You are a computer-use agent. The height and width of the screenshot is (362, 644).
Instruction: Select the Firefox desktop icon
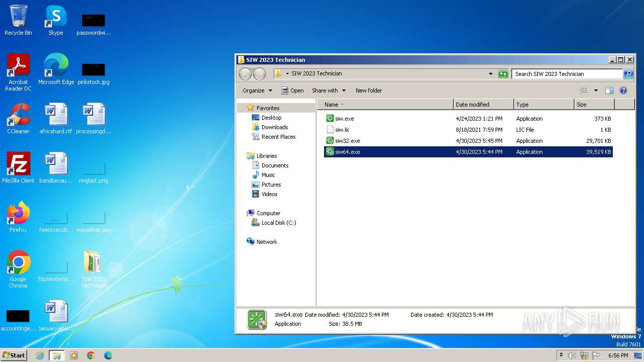(18, 217)
